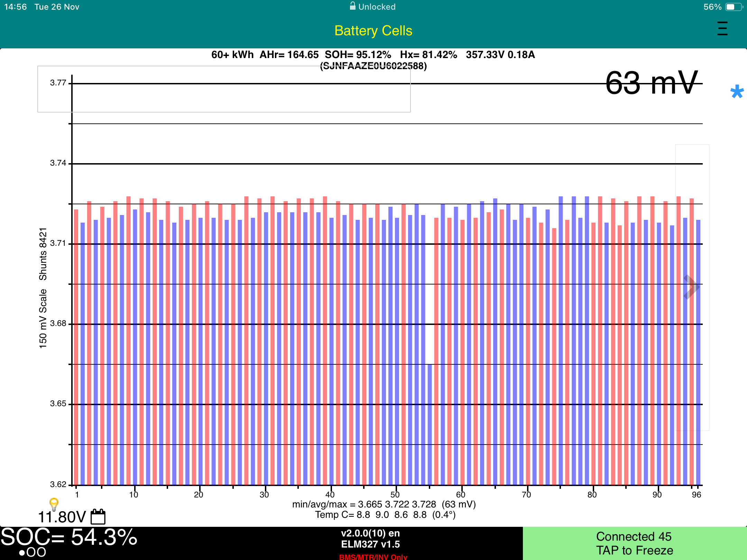Click the gray right chevron arrow
The width and height of the screenshot is (747, 560).
tap(691, 287)
